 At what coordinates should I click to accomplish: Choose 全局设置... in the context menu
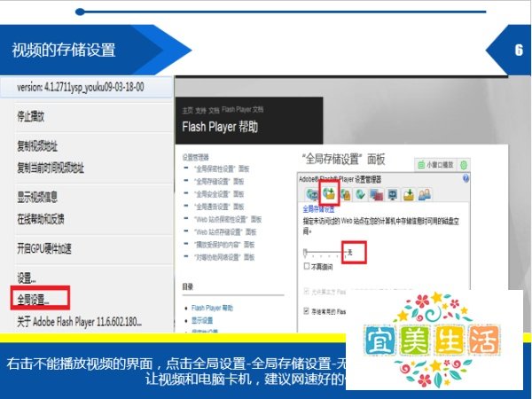[34, 300]
